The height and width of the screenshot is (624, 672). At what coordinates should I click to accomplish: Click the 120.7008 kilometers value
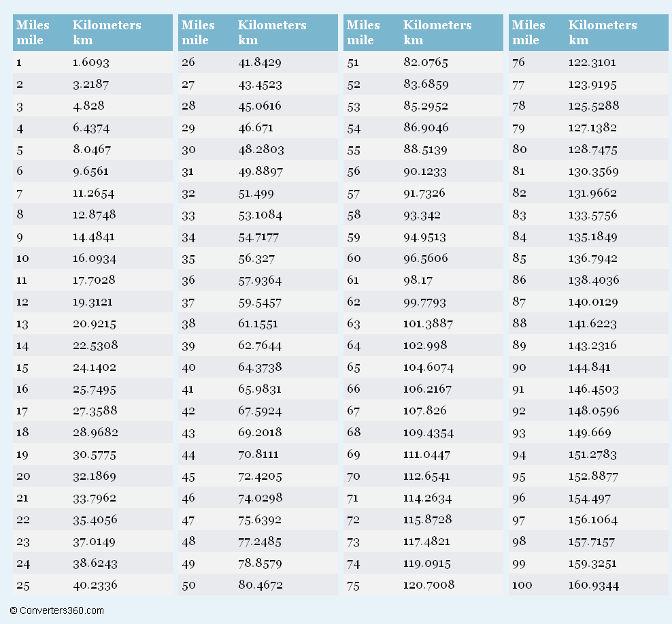429,585
